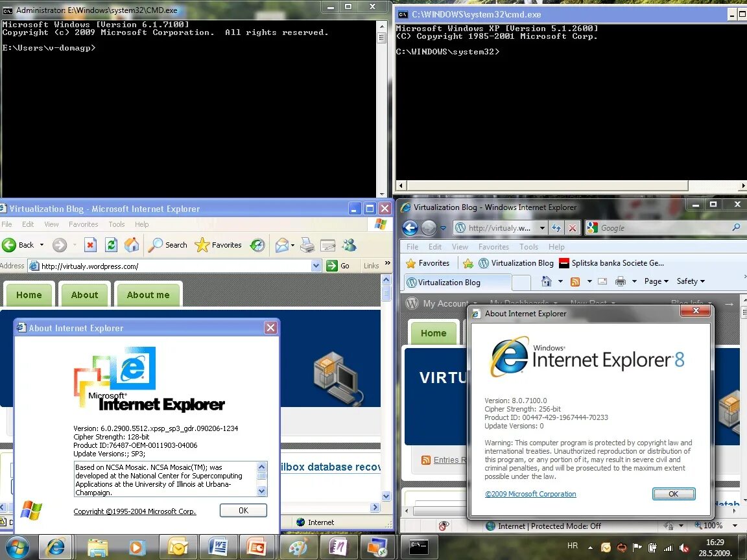Click Home button on IE8 blog page

coord(434,333)
